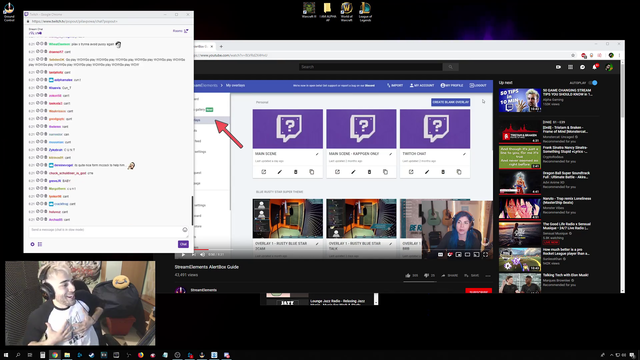Open Firefox from the taskbar
The image size is (640, 360).
click(x=140, y=355)
